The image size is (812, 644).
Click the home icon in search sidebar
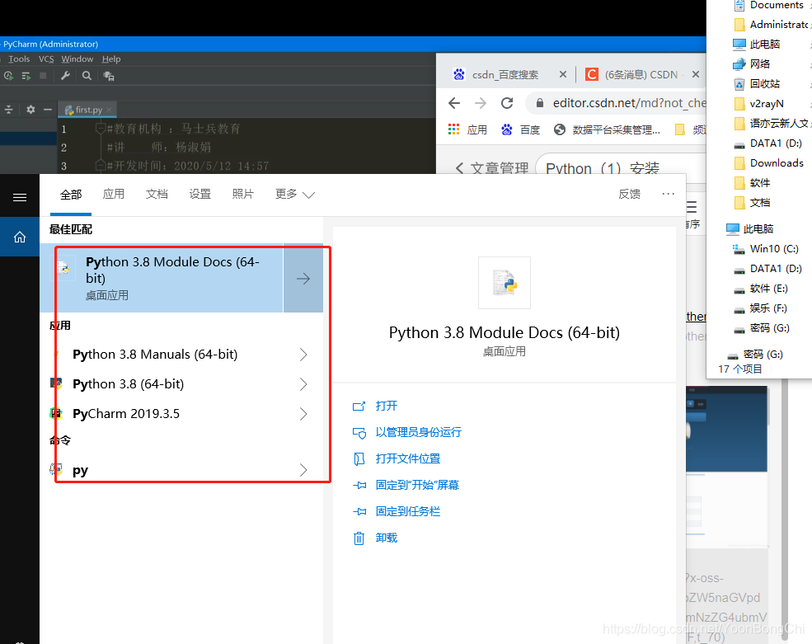(20, 237)
